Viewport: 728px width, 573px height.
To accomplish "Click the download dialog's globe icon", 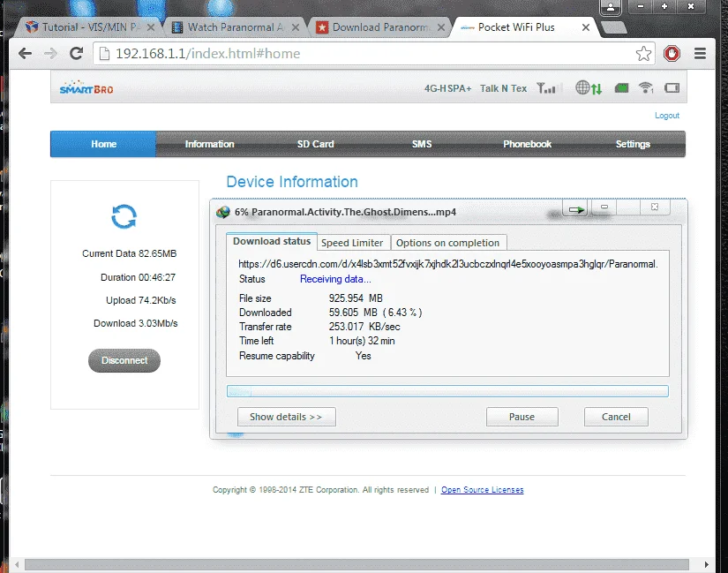I will (223, 212).
